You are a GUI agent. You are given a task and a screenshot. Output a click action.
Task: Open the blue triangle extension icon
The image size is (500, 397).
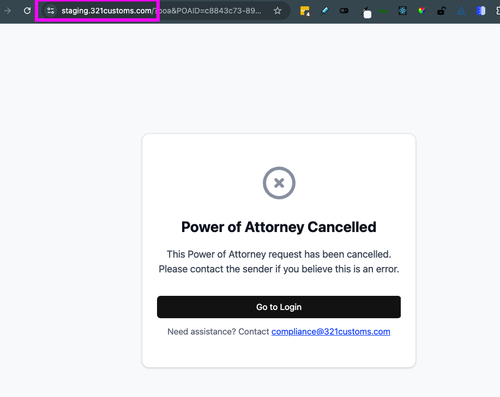461,11
